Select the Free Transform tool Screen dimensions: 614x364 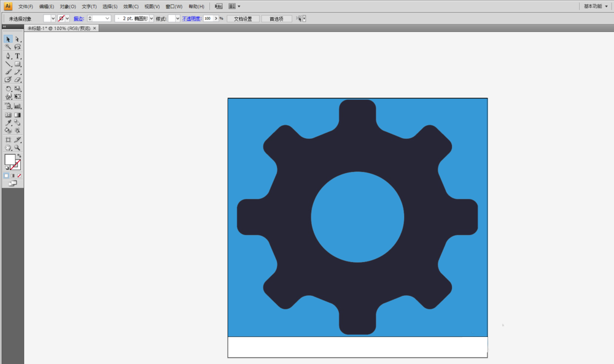[18, 96]
